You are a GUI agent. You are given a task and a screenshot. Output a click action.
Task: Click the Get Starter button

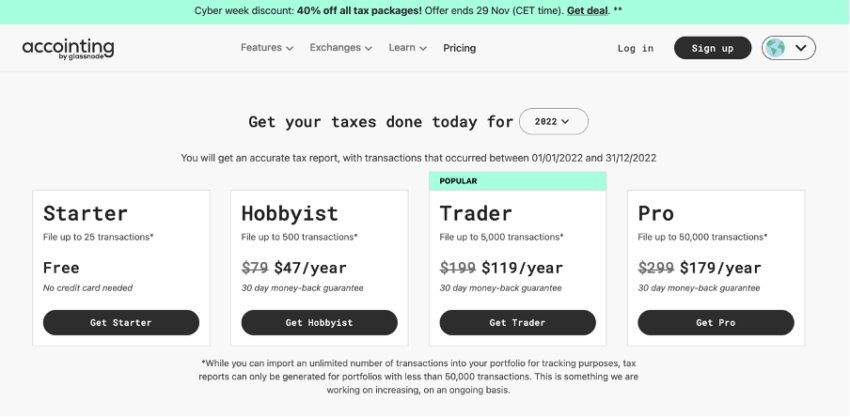point(121,323)
